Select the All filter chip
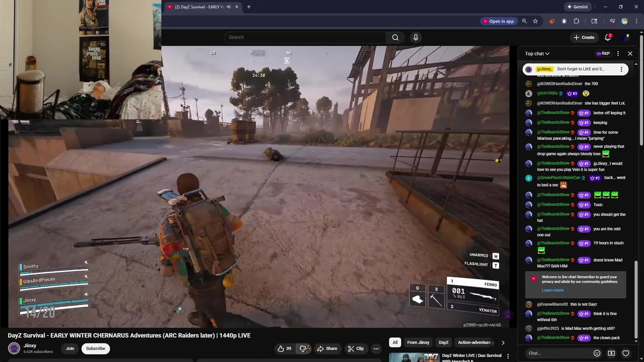 tap(395, 342)
